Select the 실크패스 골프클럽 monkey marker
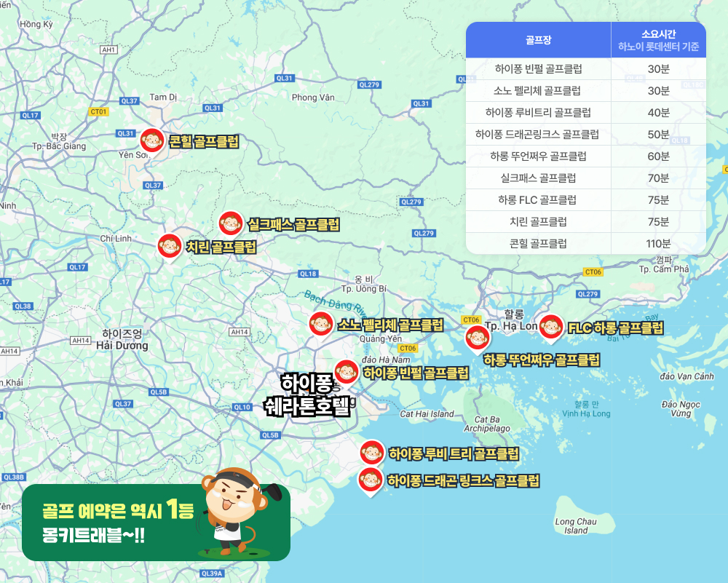 click(231, 224)
